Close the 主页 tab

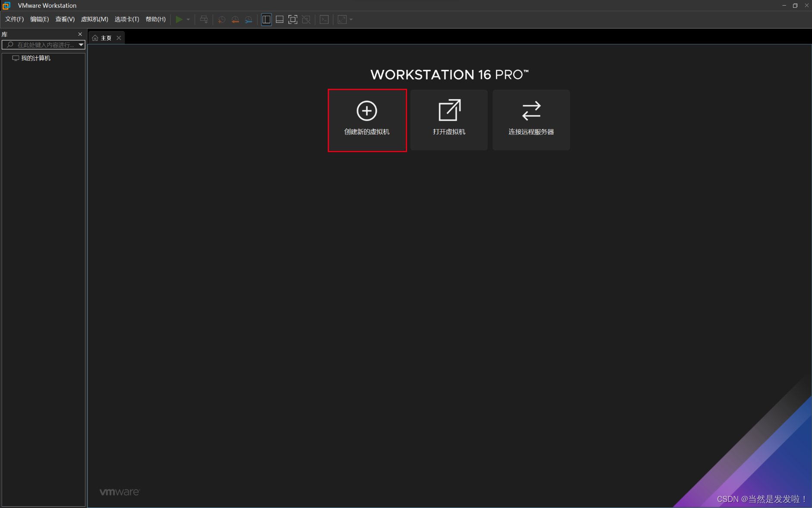(119, 38)
